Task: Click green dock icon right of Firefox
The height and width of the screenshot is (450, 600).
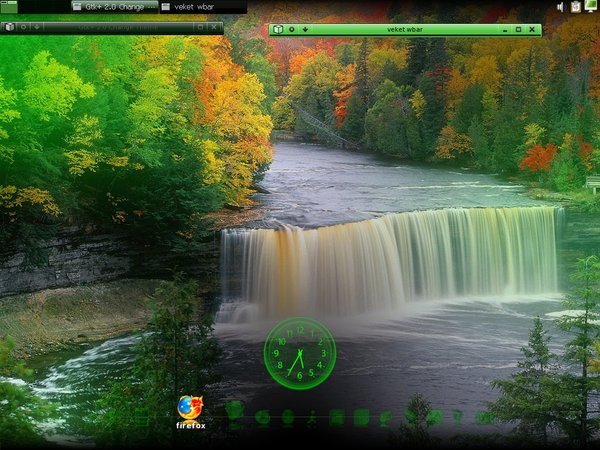Action: 234,410
